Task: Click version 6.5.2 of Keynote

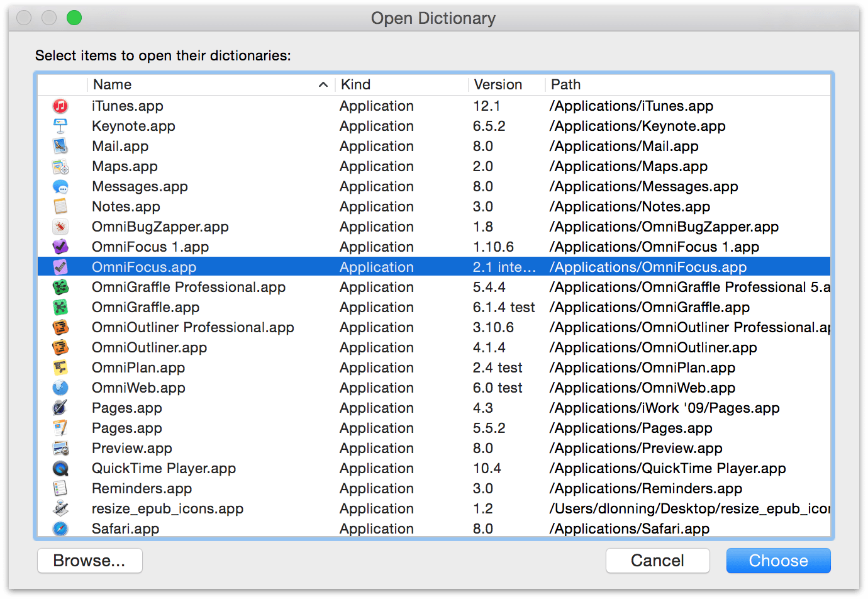Action: (x=489, y=126)
